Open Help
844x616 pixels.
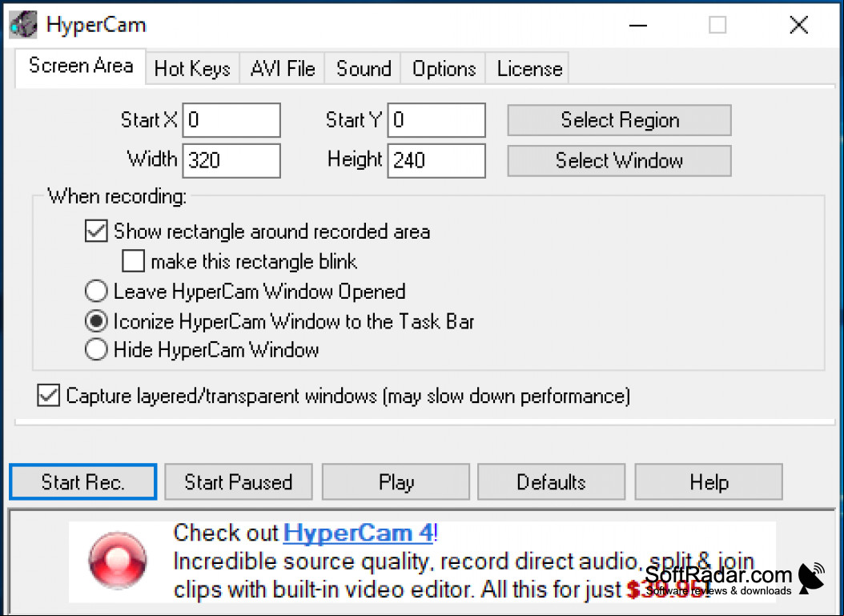(x=709, y=482)
